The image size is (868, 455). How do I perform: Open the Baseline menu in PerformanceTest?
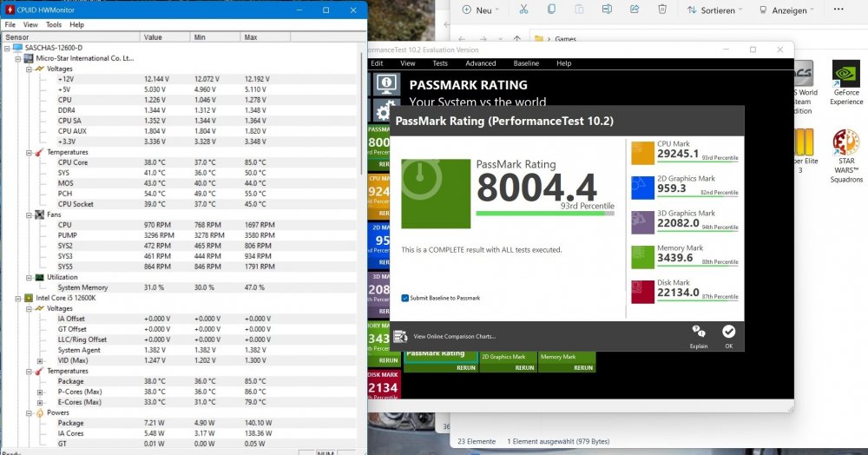(x=526, y=63)
